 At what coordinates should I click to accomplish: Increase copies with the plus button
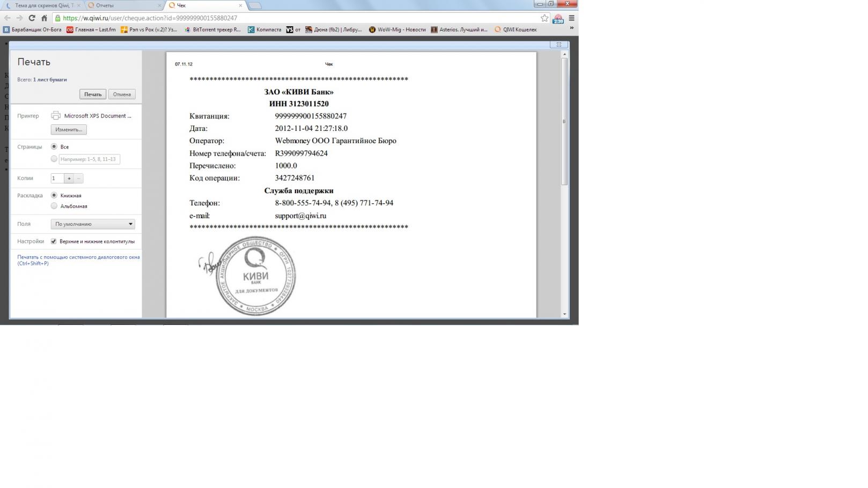pos(69,179)
